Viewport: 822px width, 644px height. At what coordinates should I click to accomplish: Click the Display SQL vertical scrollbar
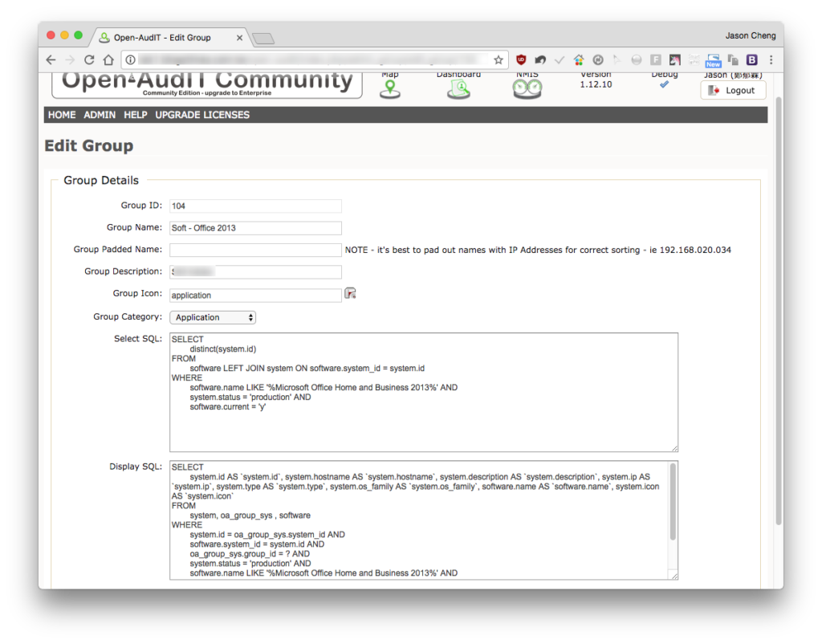(673, 502)
